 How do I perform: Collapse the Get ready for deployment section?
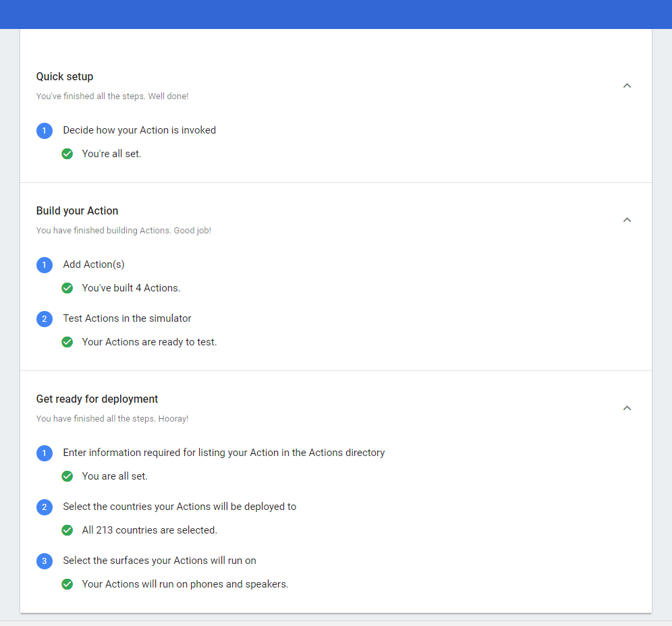click(627, 408)
